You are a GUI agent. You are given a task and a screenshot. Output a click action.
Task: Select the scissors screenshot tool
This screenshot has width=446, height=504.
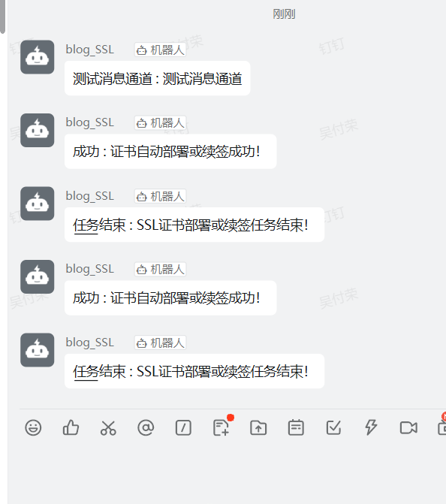[x=108, y=428]
